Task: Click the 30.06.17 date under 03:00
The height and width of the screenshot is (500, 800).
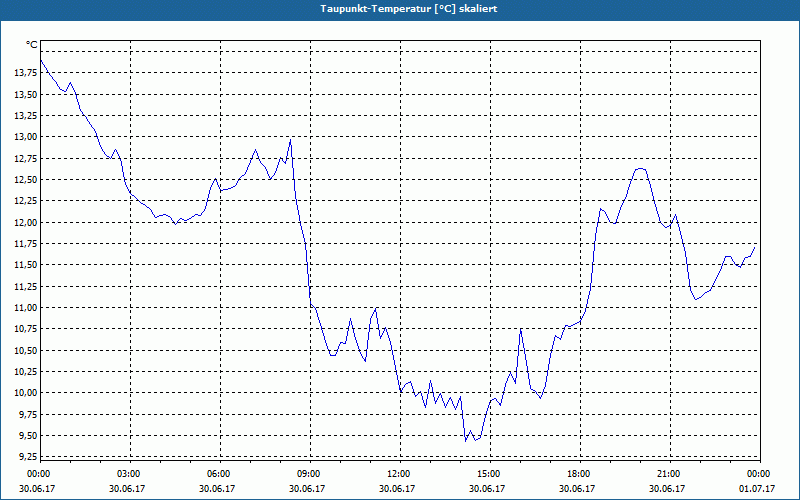Action: 127,488
